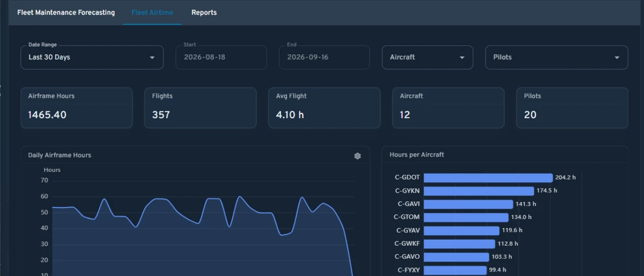Viewport: 644px width, 276px height.
Task: Click the C-GTOM hours bar
Action: [x=466, y=217]
